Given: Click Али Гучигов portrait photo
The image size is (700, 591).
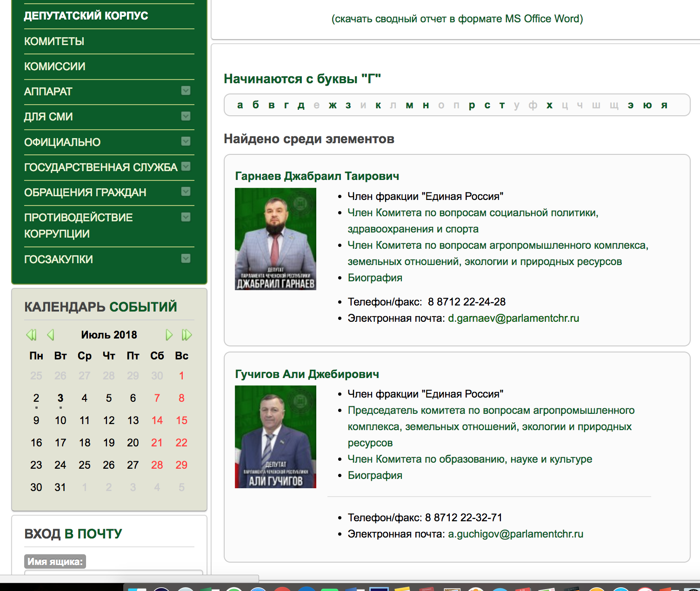Looking at the screenshot, I should [x=275, y=437].
